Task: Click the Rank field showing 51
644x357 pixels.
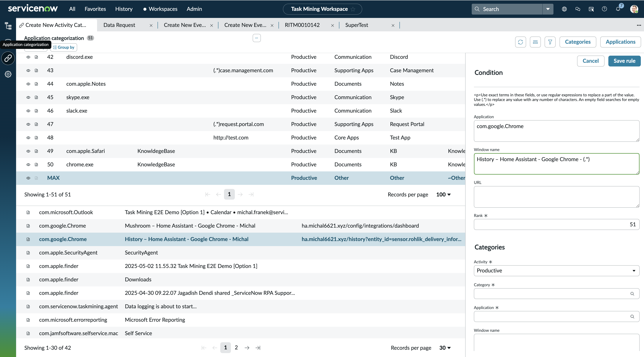Action: tap(556, 224)
